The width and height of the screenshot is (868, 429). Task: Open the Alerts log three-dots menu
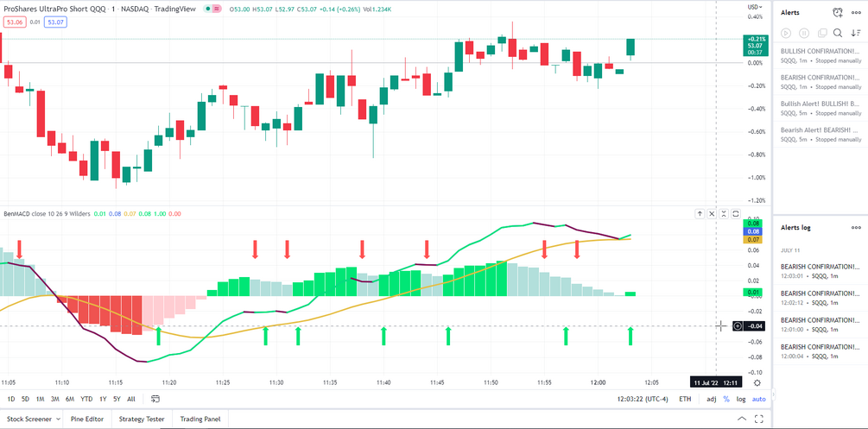(x=857, y=228)
